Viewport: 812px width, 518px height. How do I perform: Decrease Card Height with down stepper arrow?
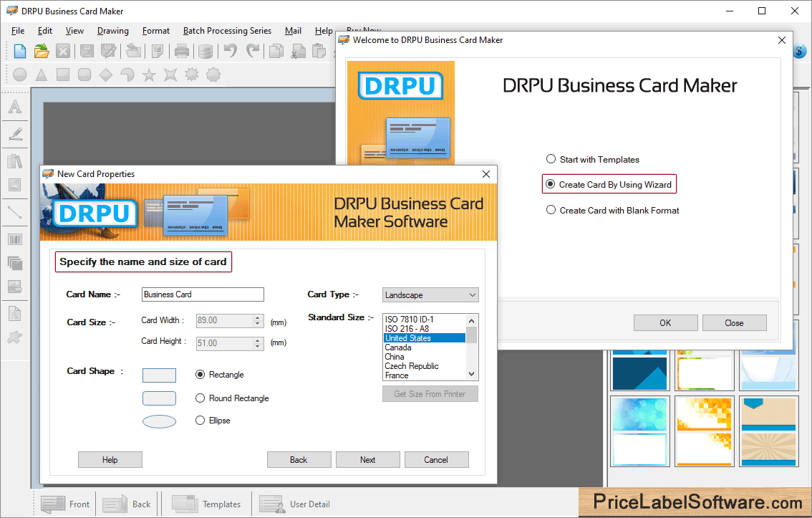click(x=257, y=346)
